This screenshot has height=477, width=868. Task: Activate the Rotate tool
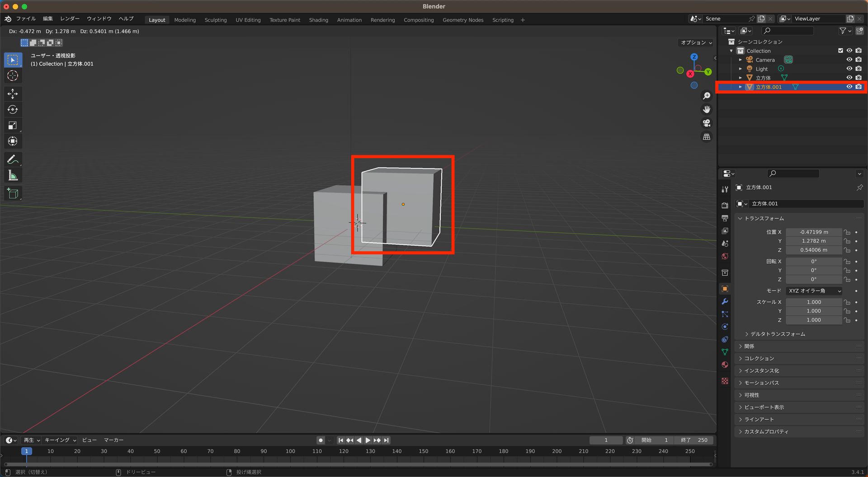13,109
